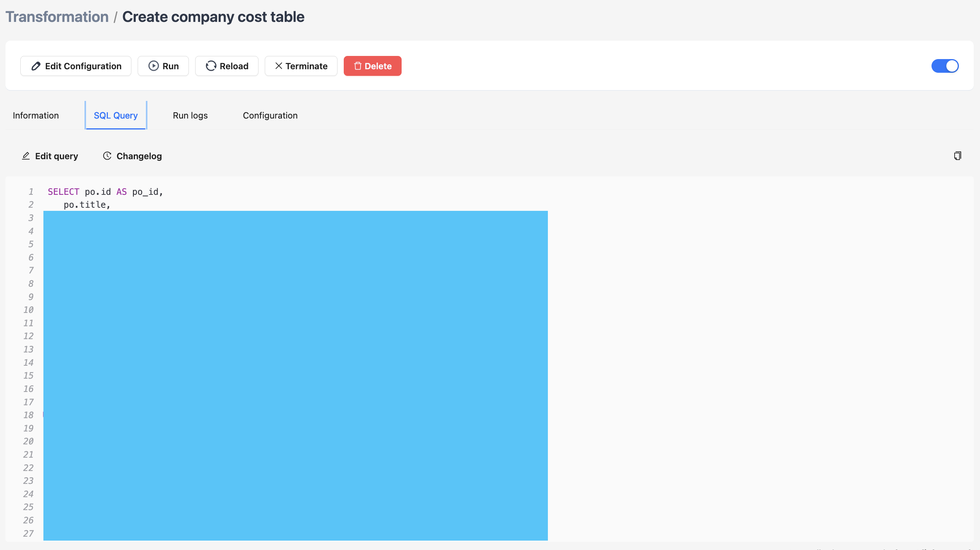Open the Configuration tab
Image resolution: width=980 pixels, height=550 pixels.
[x=270, y=115]
